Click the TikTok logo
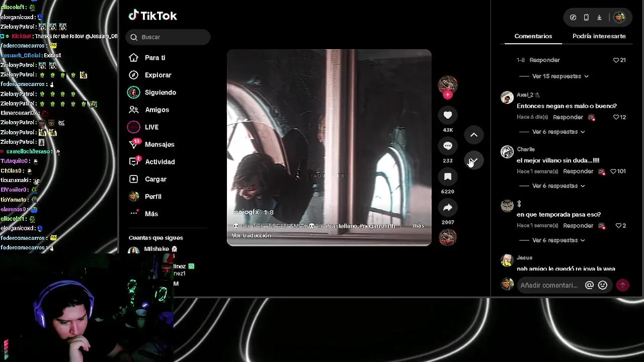This screenshot has width=644, height=362. tap(153, 16)
